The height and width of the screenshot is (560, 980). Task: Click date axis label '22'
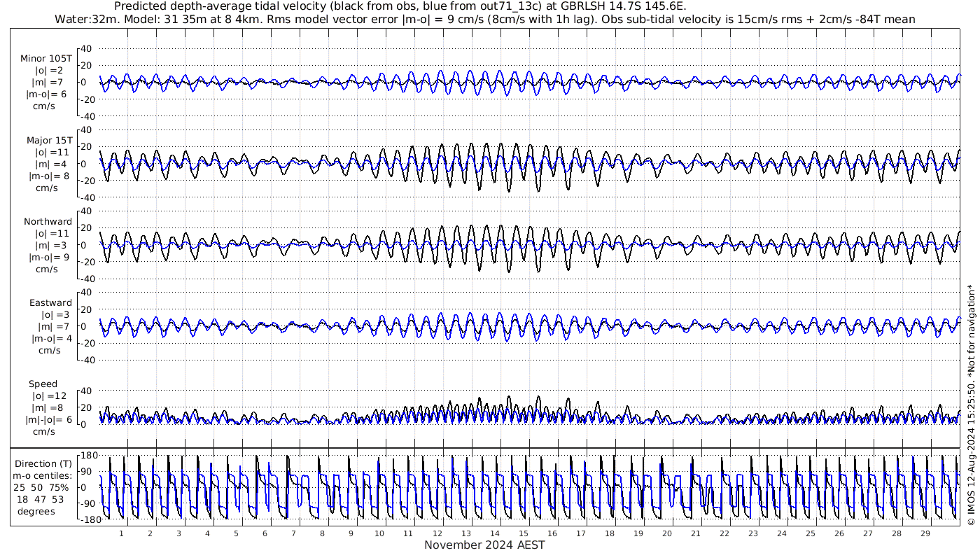pyautogui.click(x=724, y=533)
